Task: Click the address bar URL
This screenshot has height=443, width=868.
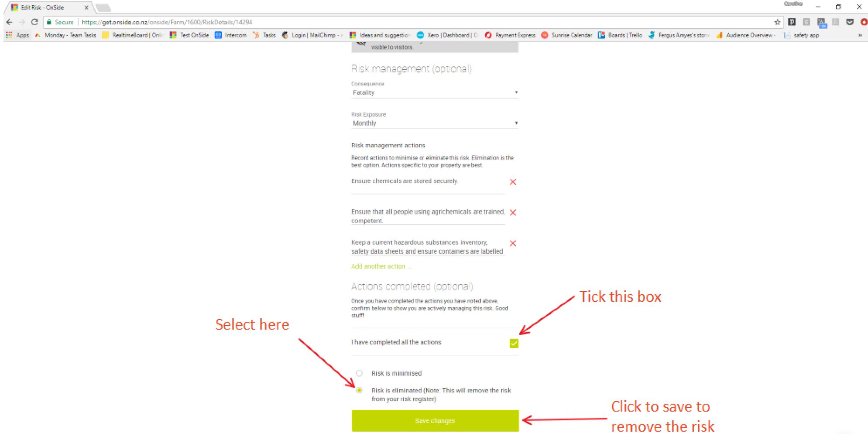Action: 167,22
